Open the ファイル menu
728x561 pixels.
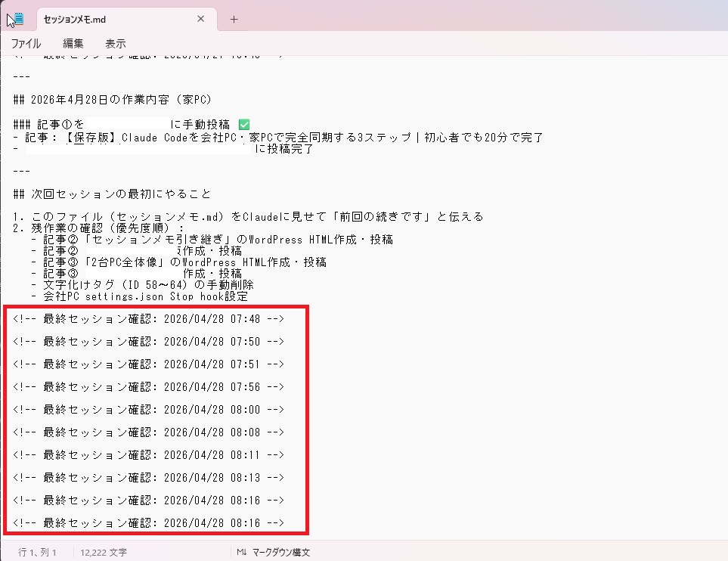[x=26, y=43]
